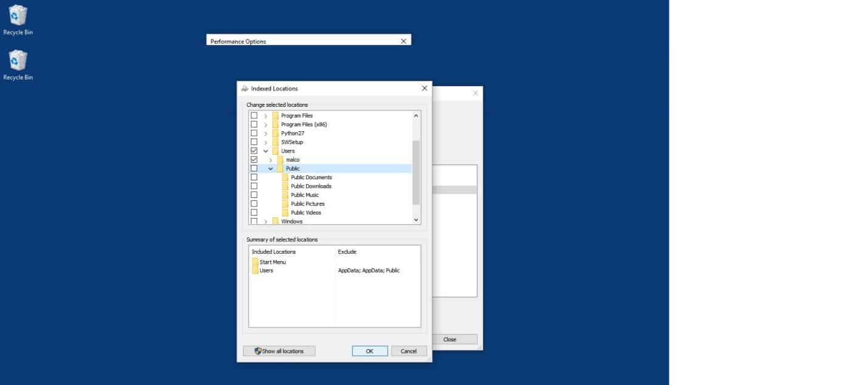Click the Users folder icon in summary list
The image size is (868, 385).
point(255,271)
